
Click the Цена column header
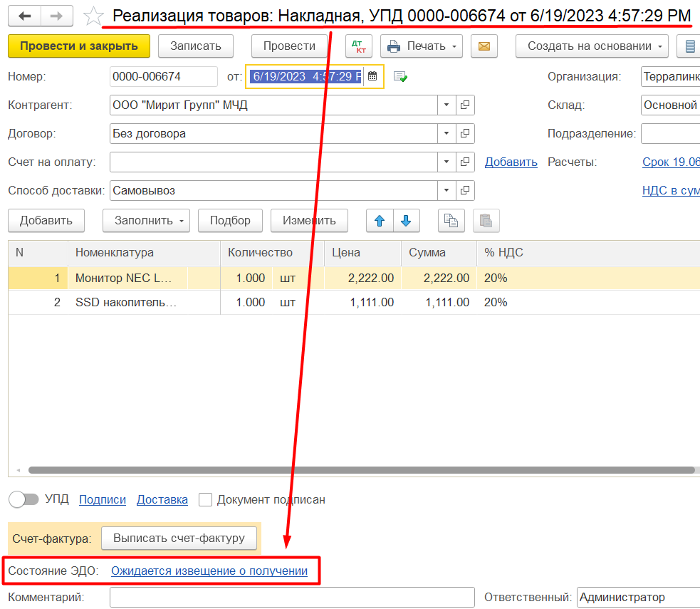coord(363,253)
